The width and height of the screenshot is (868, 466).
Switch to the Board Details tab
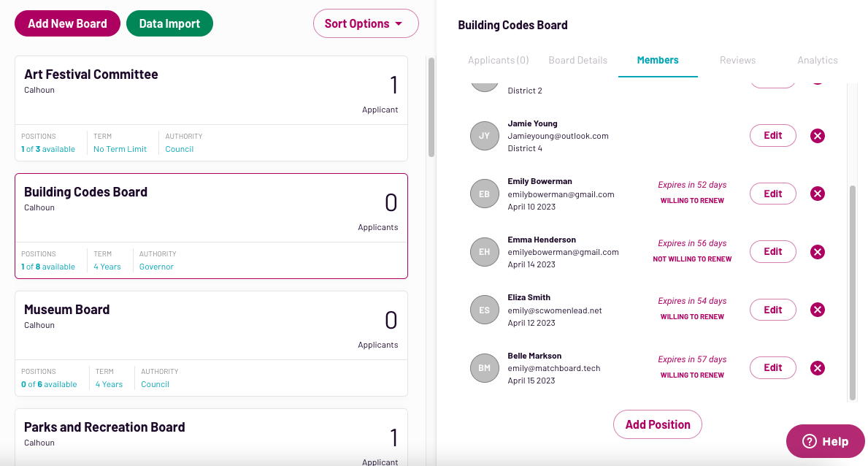(x=577, y=61)
